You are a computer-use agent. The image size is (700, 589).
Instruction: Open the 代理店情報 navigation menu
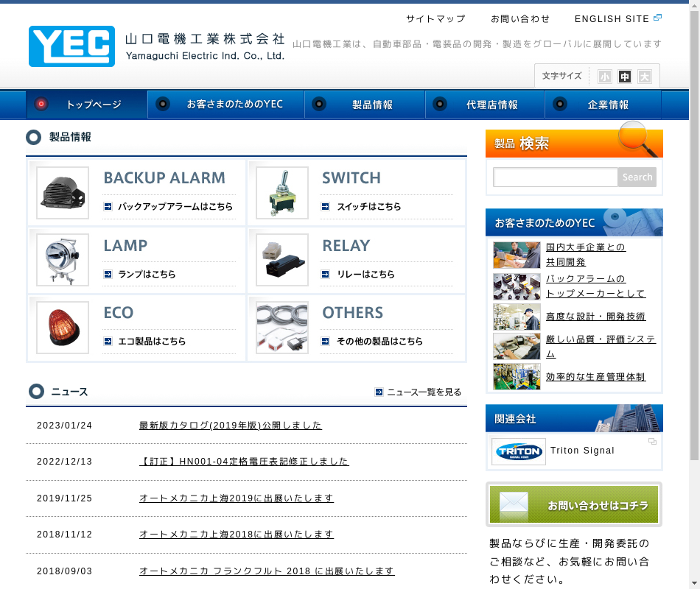(x=485, y=105)
